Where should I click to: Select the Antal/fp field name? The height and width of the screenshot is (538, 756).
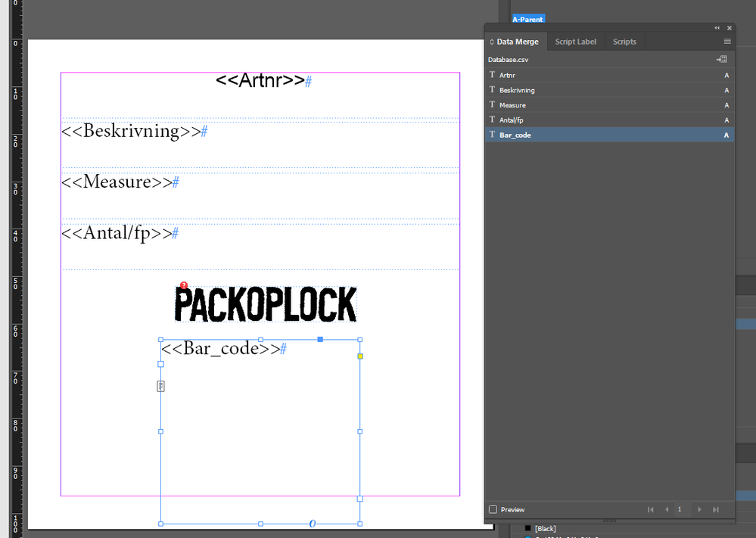click(x=511, y=120)
